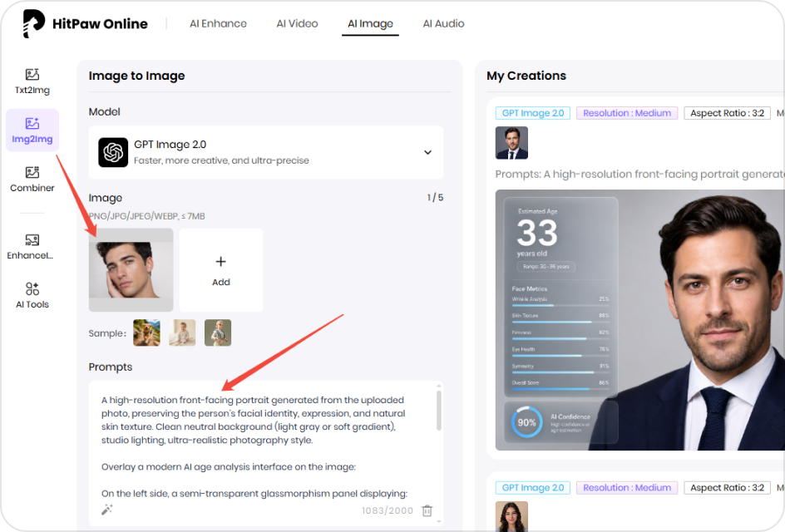Screen dimensions: 785x532
Task: Delete the prompt with the trash icon
Action: pos(427,510)
